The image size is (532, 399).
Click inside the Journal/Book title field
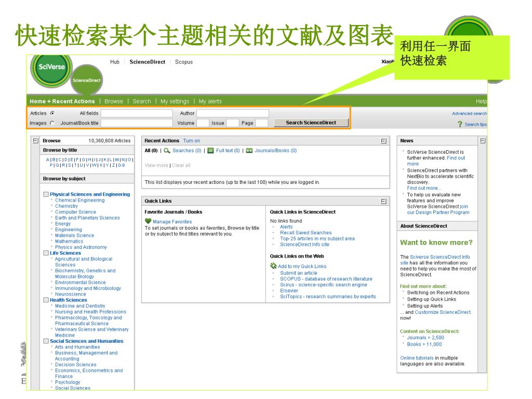pos(137,123)
